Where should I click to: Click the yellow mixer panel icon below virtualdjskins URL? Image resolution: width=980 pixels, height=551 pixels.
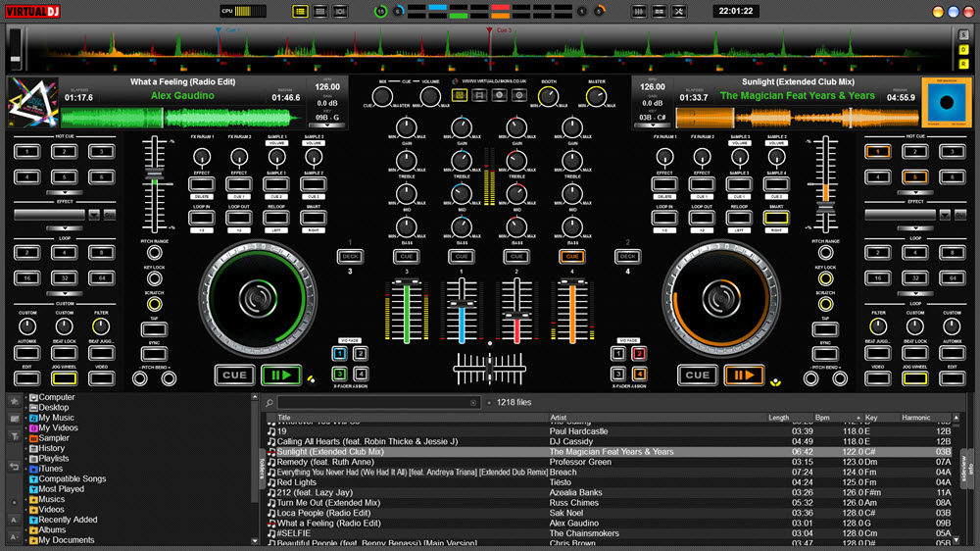tap(460, 95)
